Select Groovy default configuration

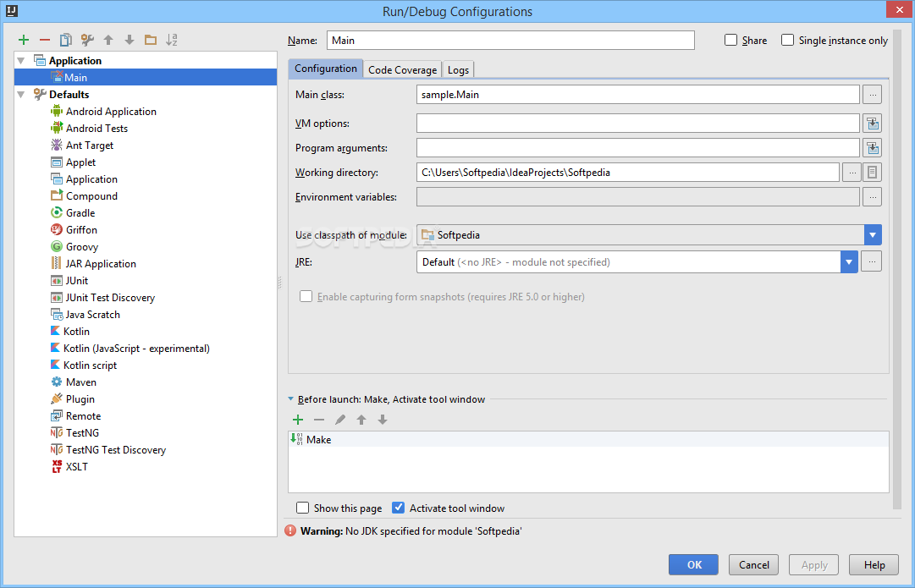click(x=74, y=247)
